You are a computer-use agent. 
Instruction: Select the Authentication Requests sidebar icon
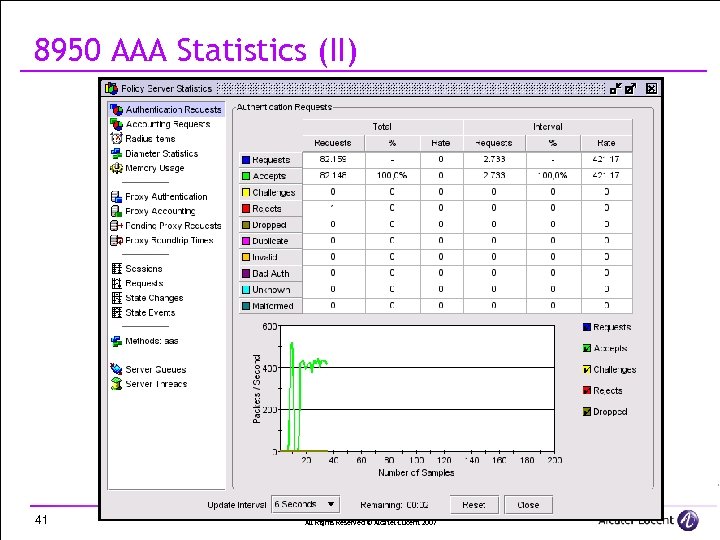(117, 110)
